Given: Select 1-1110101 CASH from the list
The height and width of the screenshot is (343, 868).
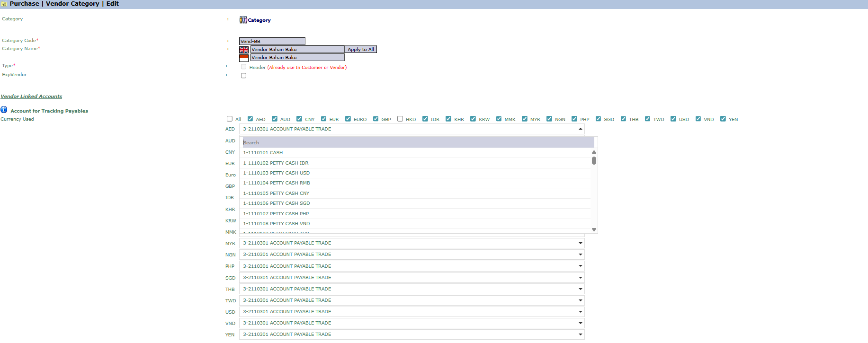Looking at the screenshot, I should click(x=415, y=153).
